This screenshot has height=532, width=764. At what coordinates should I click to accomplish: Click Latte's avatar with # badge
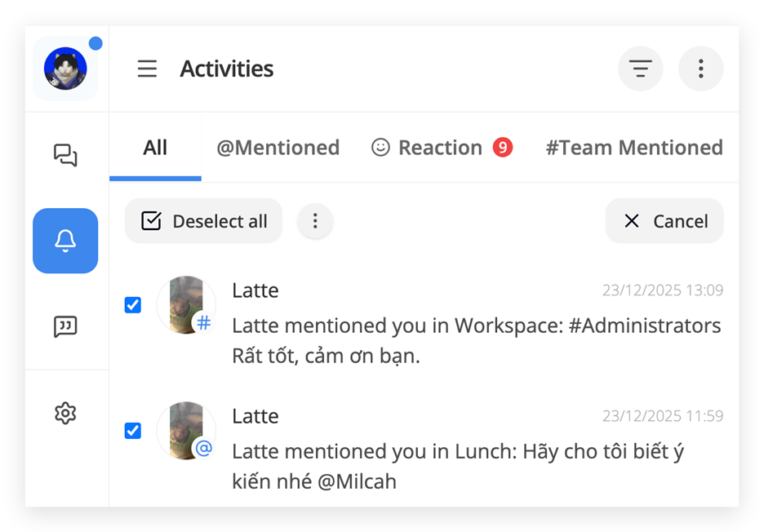pyautogui.click(x=186, y=305)
